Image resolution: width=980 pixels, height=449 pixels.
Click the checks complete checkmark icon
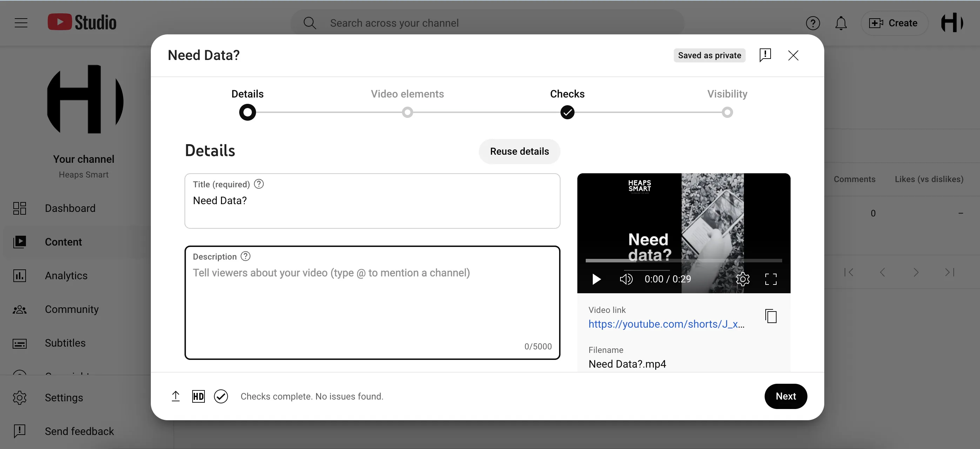tap(221, 396)
